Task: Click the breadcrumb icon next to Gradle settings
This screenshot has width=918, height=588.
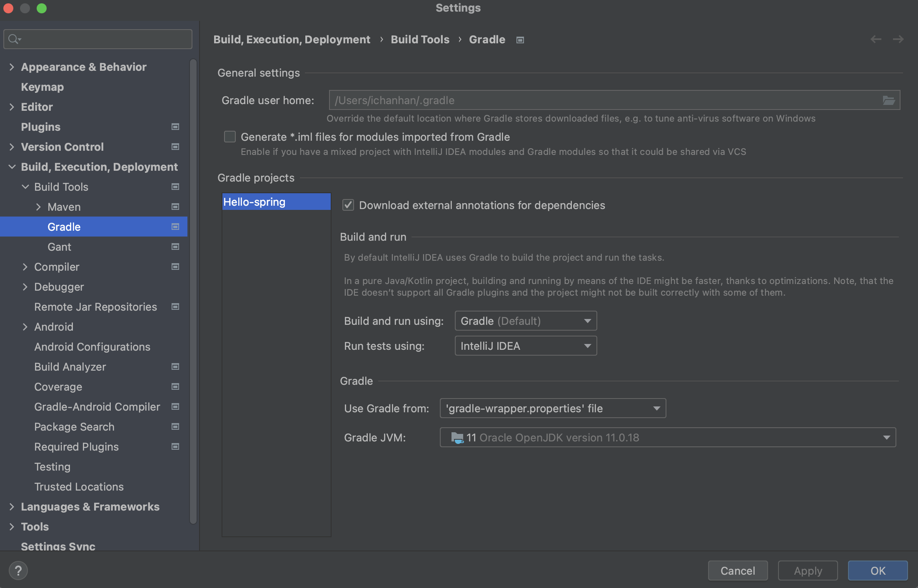Action: click(x=521, y=39)
